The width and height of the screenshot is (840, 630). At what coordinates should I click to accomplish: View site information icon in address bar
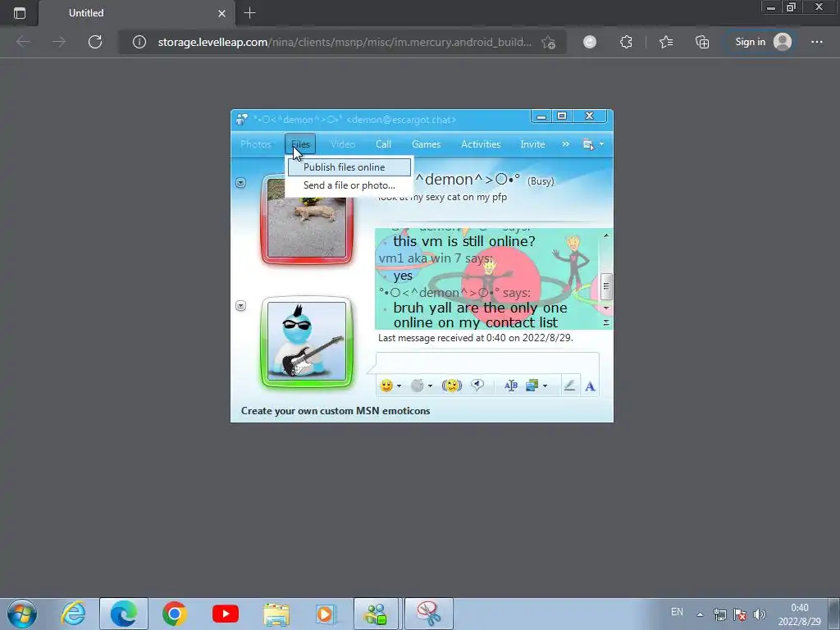pos(139,42)
